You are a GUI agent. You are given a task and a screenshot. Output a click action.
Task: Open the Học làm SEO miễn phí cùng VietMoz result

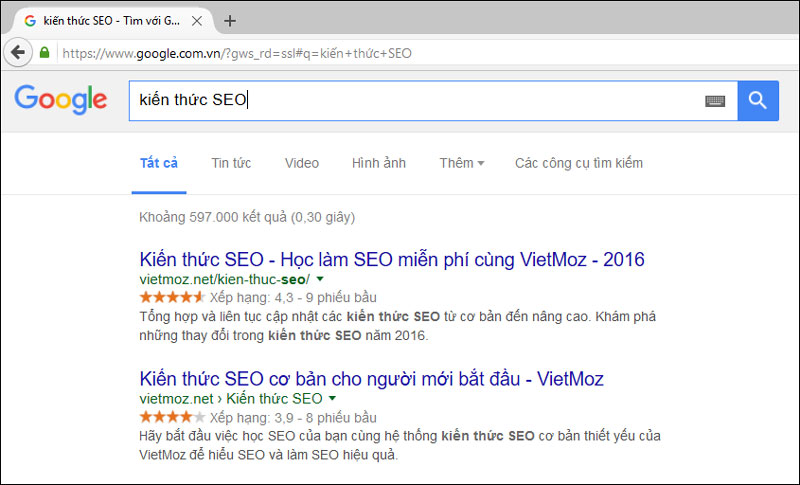392,260
